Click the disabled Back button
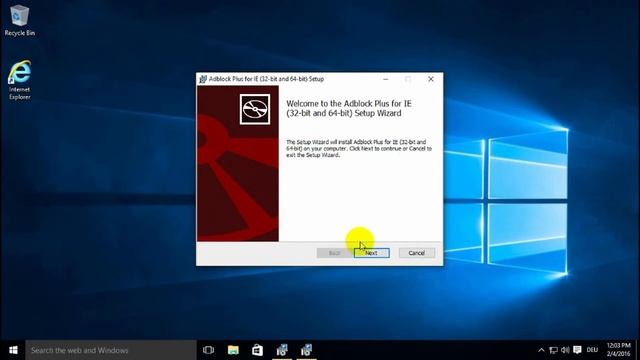Image resolution: width=640 pixels, height=360 pixels. tap(334, 253)
